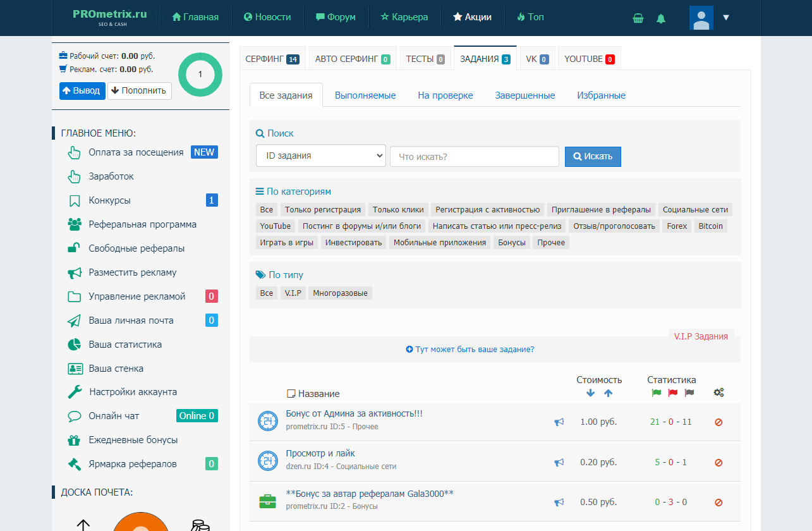812x531 pixels.
Task: Click the shopping basket icon in header
Action: click(x=638, y=18)
